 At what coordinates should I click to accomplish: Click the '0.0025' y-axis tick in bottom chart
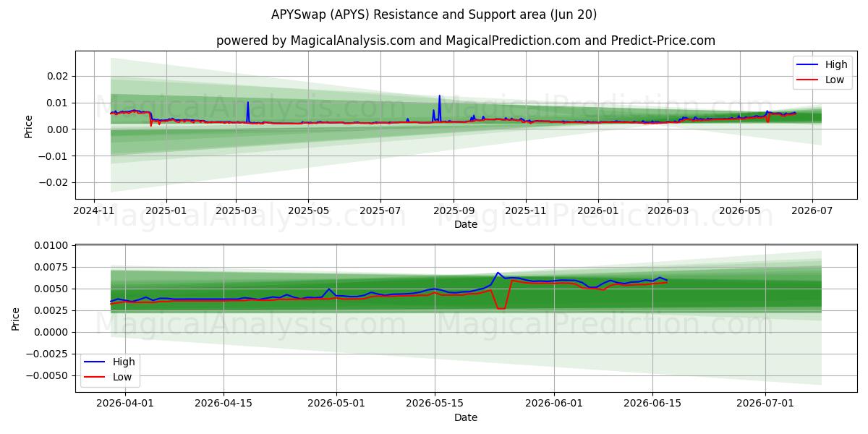pos(53,310)
